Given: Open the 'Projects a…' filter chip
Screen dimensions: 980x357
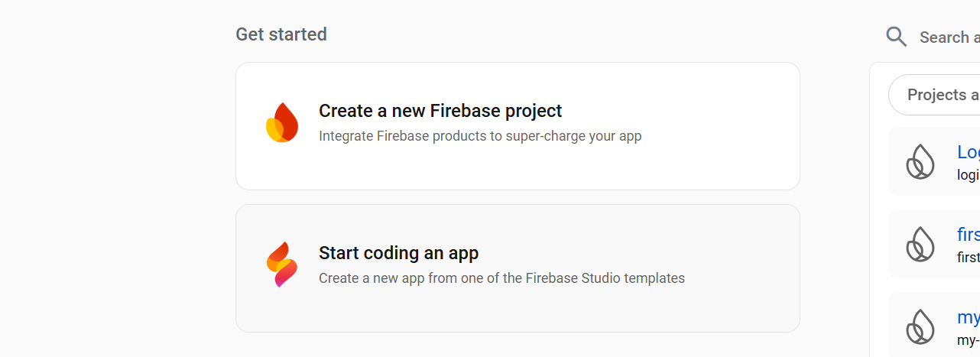Looking at the screenshot, I should (x=942, y=95).
